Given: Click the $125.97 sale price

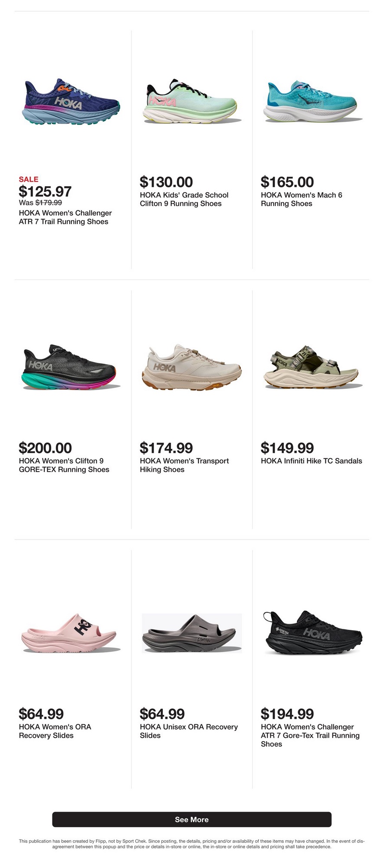Looking at the screenshot, I should pos(45,191).
